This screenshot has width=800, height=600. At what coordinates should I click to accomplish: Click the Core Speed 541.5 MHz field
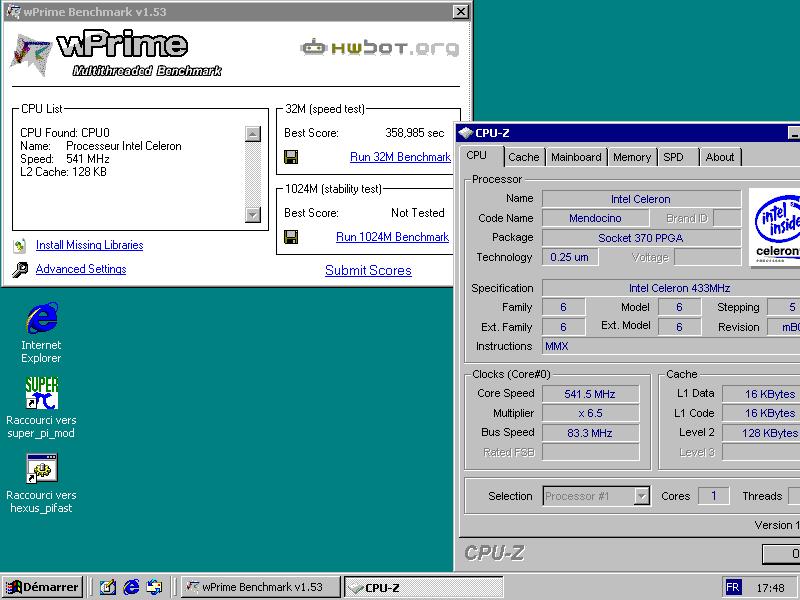[590, 394]
